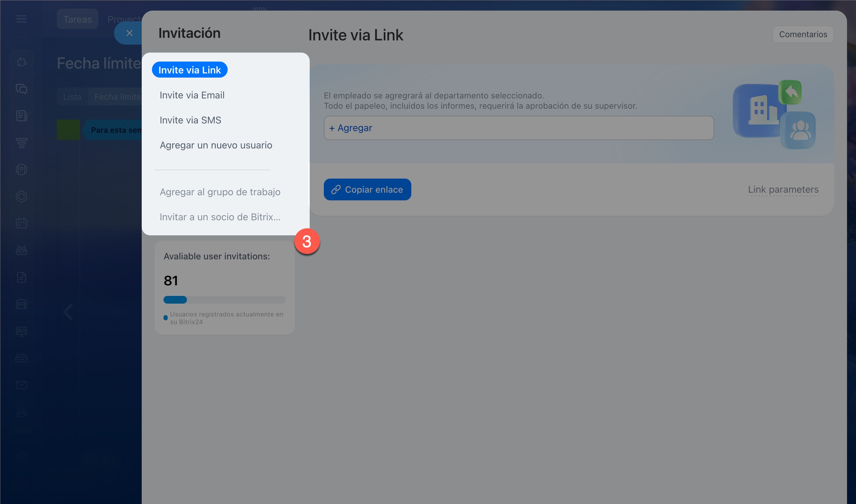
Task: Close the invitation slider panel
Action: 129,33
